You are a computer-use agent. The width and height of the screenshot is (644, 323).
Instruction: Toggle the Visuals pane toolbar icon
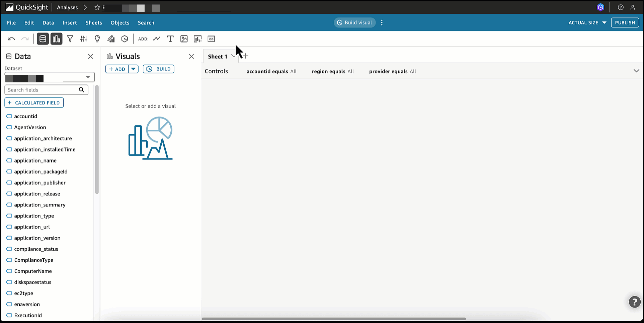[56, 39]
